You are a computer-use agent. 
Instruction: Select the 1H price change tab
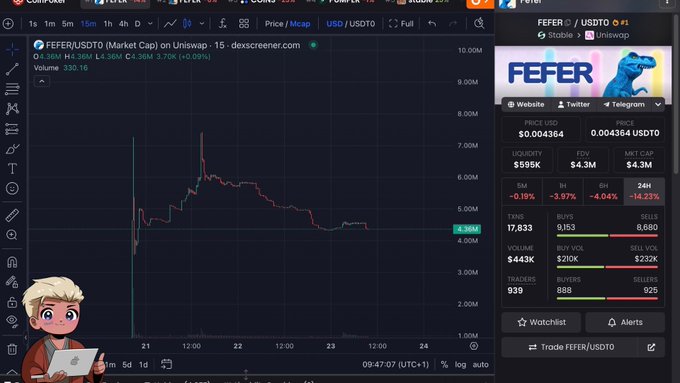562,191
